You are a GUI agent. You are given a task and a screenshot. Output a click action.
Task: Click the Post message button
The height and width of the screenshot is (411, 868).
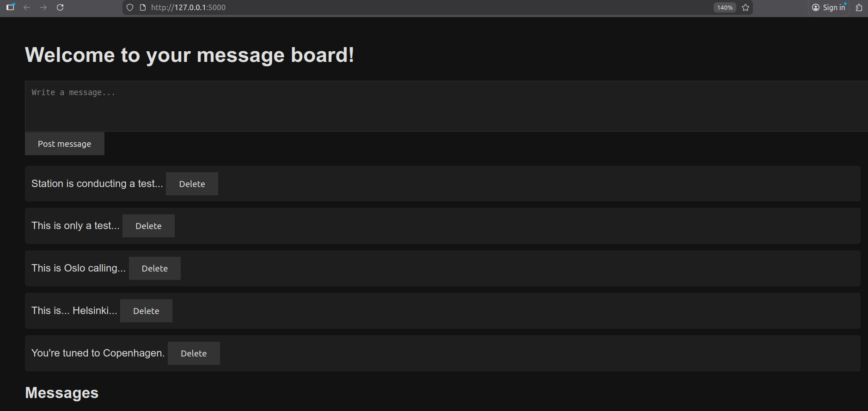tap(64, 144)
